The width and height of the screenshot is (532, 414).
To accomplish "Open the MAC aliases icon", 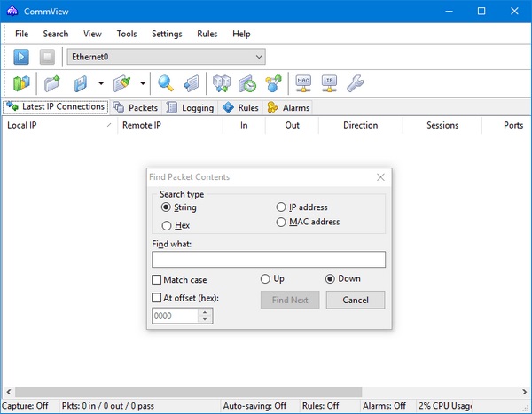I will [x=303, y=83].
